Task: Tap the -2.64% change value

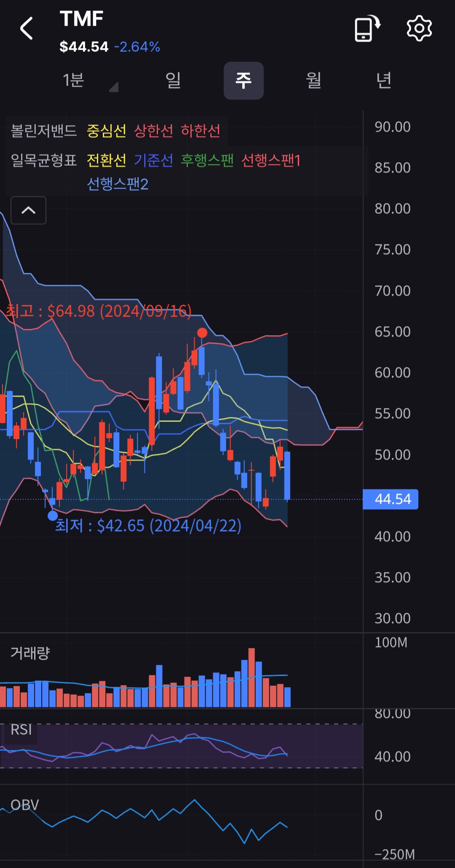Action: pos(137,47)
